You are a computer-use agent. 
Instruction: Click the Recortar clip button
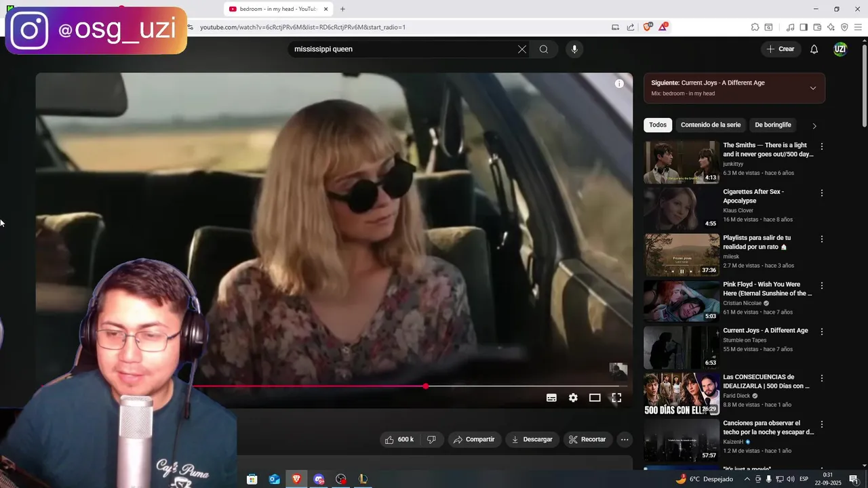[587, 439]
